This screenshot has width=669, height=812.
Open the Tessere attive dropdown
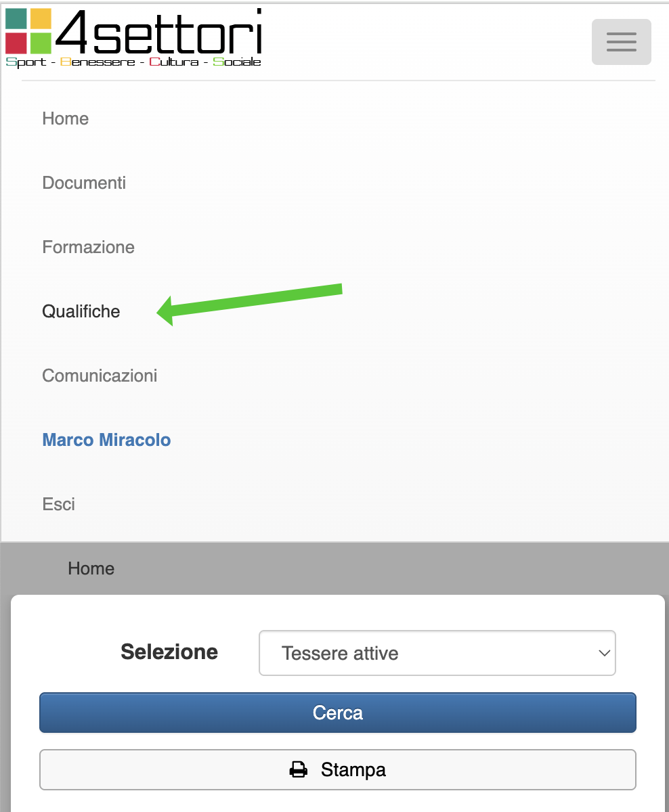coord(437,653)
